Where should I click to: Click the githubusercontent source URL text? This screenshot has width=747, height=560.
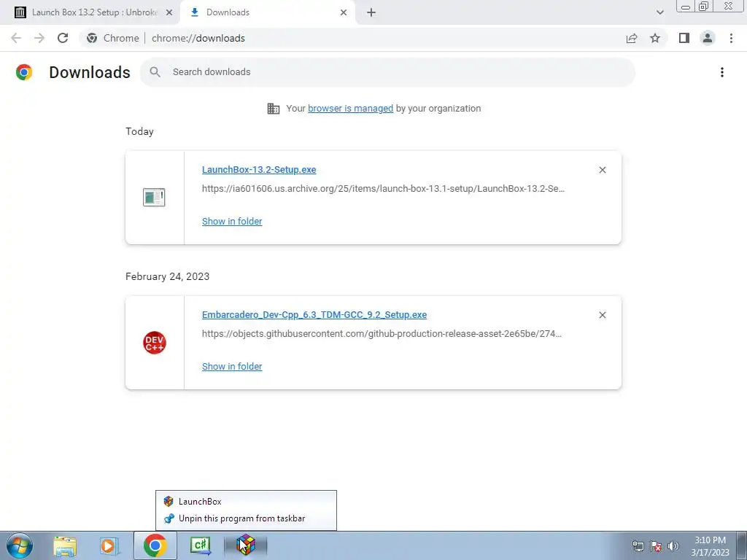coord(382,334)
